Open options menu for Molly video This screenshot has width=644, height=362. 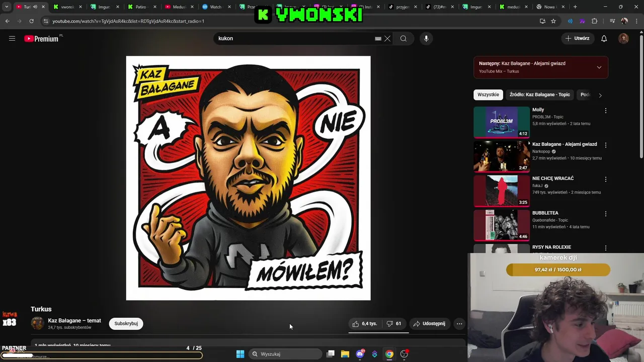coord(606,111)
